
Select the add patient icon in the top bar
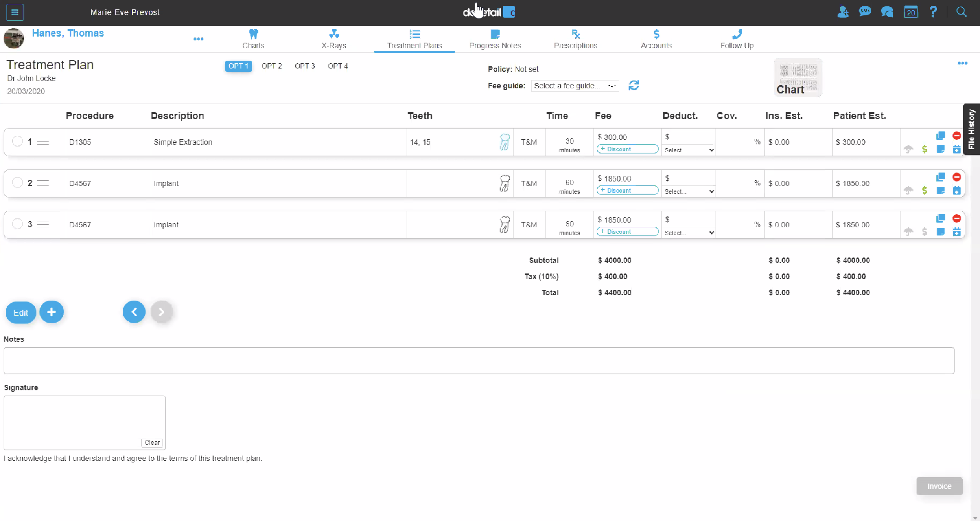(843, 12)
